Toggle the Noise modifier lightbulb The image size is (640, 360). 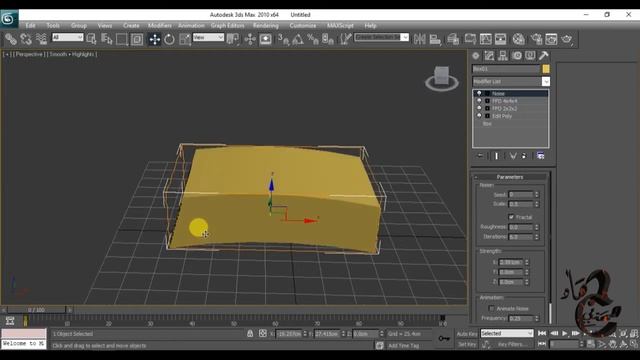click(x=479, y=93)
